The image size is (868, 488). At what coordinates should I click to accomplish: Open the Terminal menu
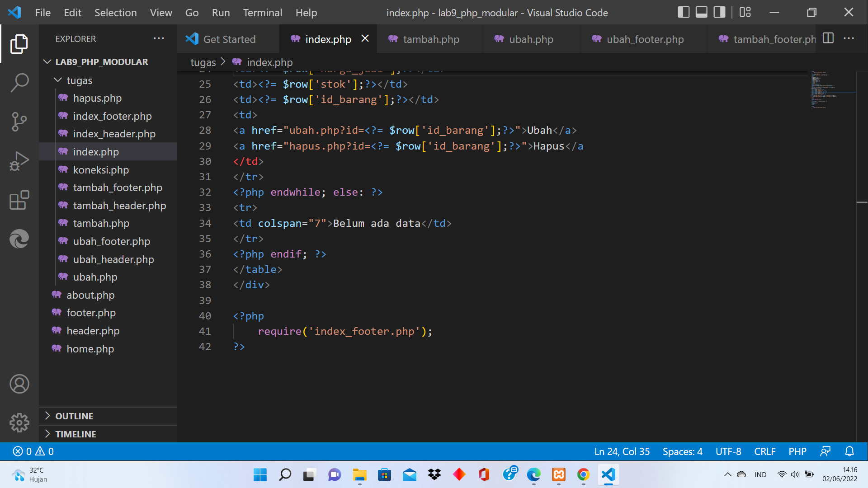[262, 13]
